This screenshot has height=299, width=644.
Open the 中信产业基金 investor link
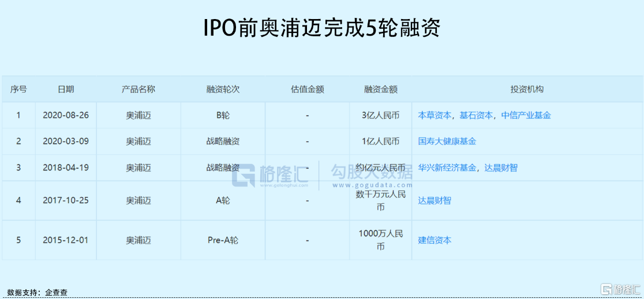tap(526, 115)
